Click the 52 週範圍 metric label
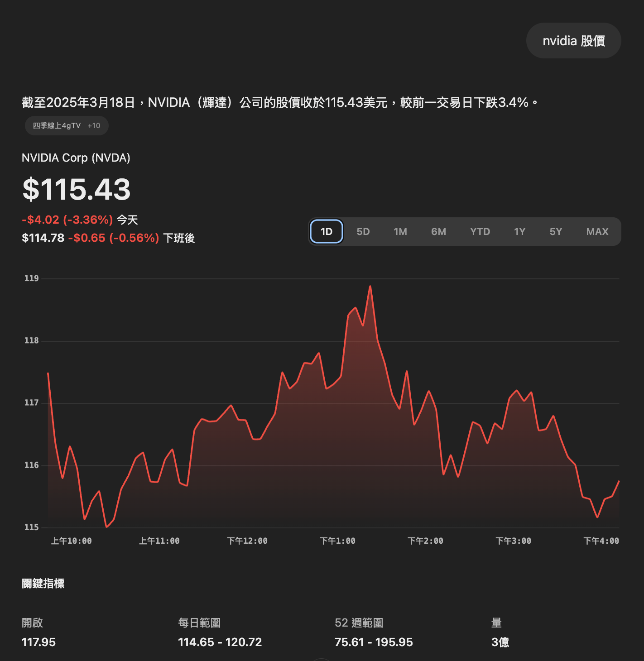Screen dimensions: 644x661 point(359,623)
